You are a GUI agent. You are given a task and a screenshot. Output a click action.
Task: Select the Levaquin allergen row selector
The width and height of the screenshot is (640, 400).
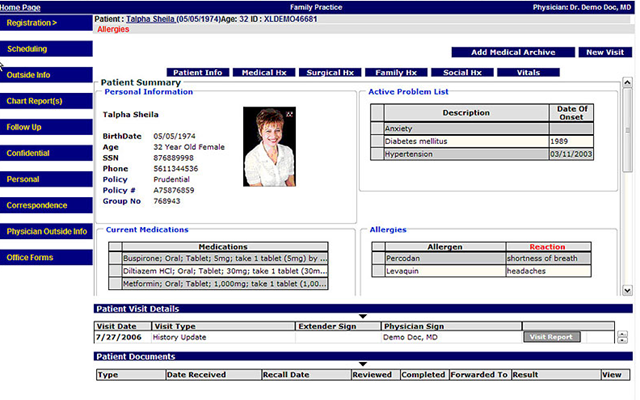click(x=378, y=271)
